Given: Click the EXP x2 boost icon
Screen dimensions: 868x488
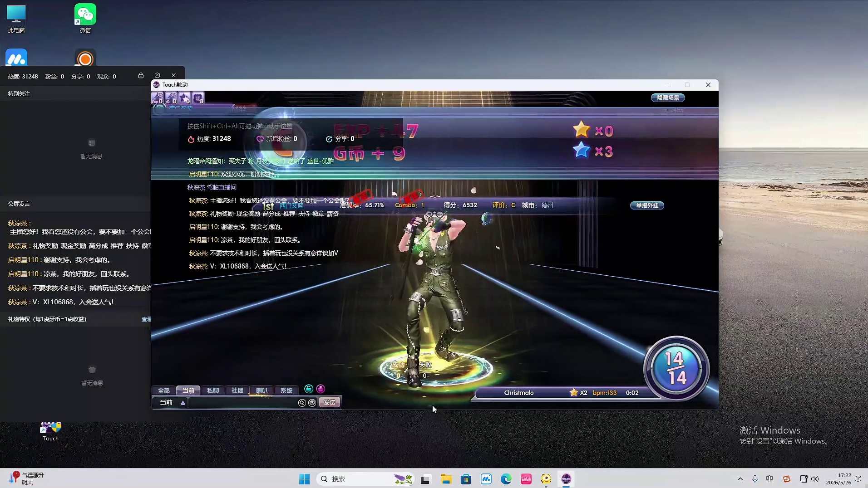Looking at the screenshot, I should pos(158,98).
